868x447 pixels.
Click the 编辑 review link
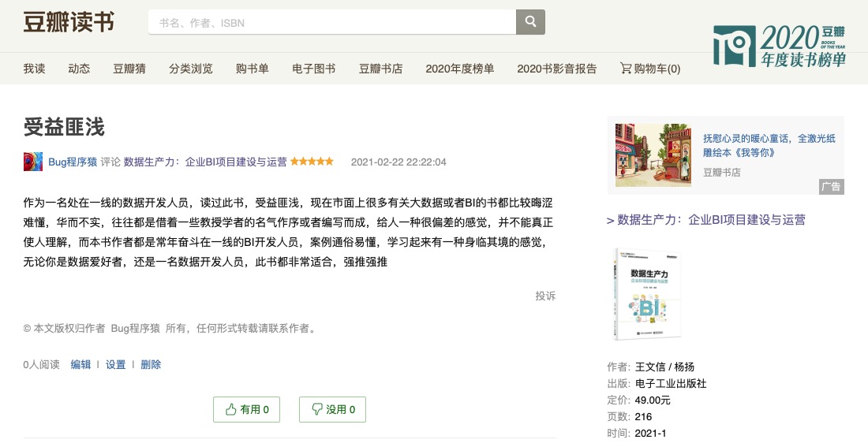[80, 364]
